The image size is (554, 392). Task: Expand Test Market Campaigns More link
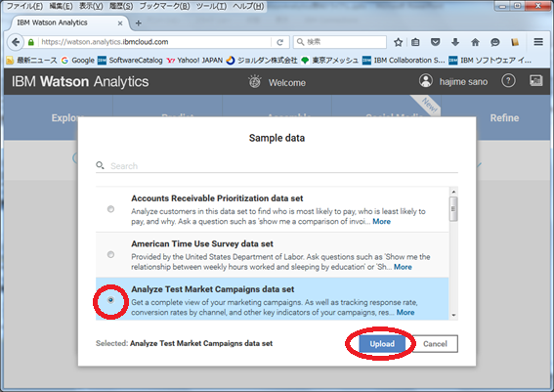coord(405,313)
